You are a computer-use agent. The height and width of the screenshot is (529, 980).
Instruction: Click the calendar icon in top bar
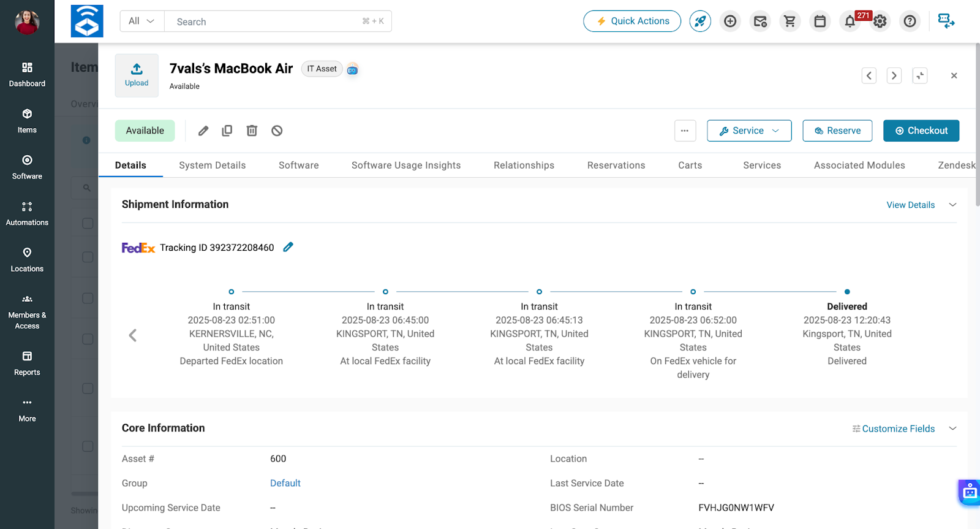[820, 21]
